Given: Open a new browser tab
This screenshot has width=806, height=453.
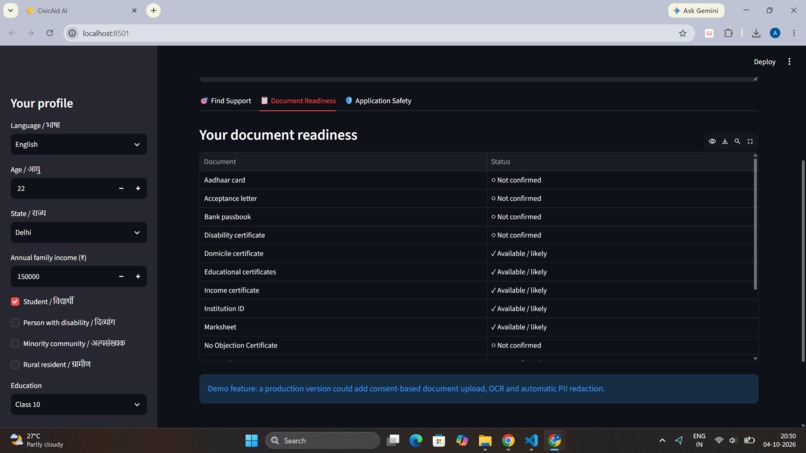Looking at the screenshot, I should pos(153,10).
